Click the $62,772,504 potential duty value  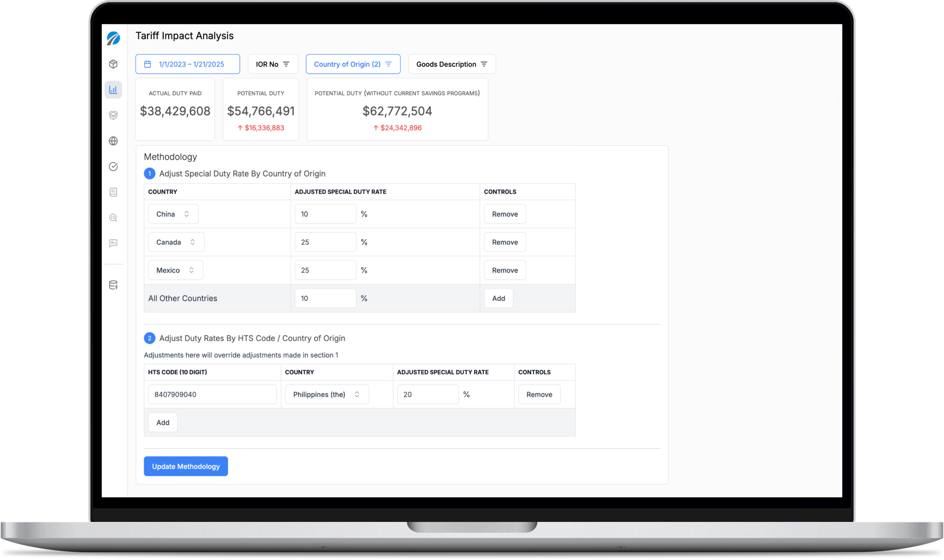coord(398,111)
